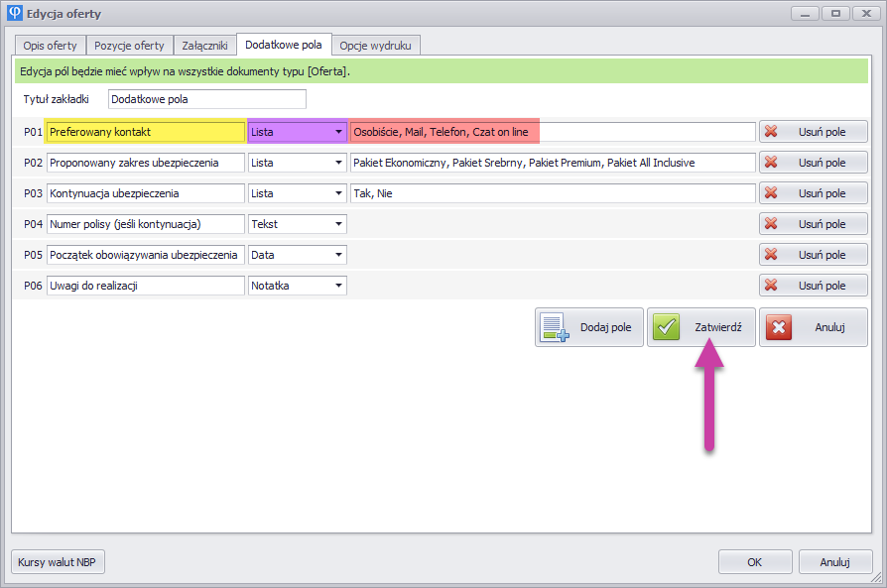The image size is (887, 588).
Task: Open the P05 Data type dropdown
Action: coord(338,255)
